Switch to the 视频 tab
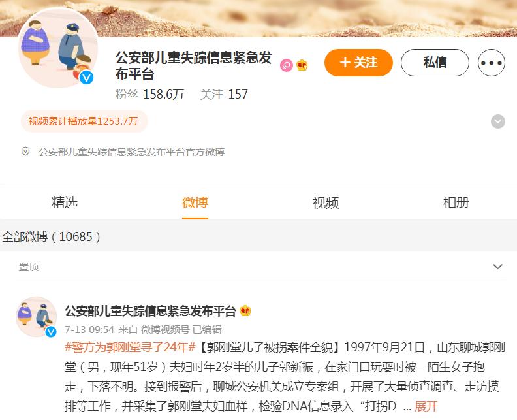Image resolution: width=517 pixels, height=420 pixels. pyautogui.click(x=326, y=202)
